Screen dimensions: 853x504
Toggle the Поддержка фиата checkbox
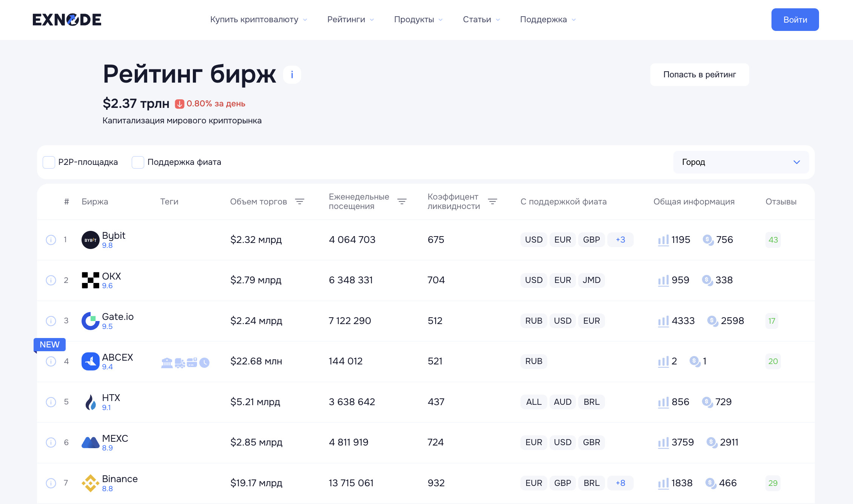pos(138,162)
